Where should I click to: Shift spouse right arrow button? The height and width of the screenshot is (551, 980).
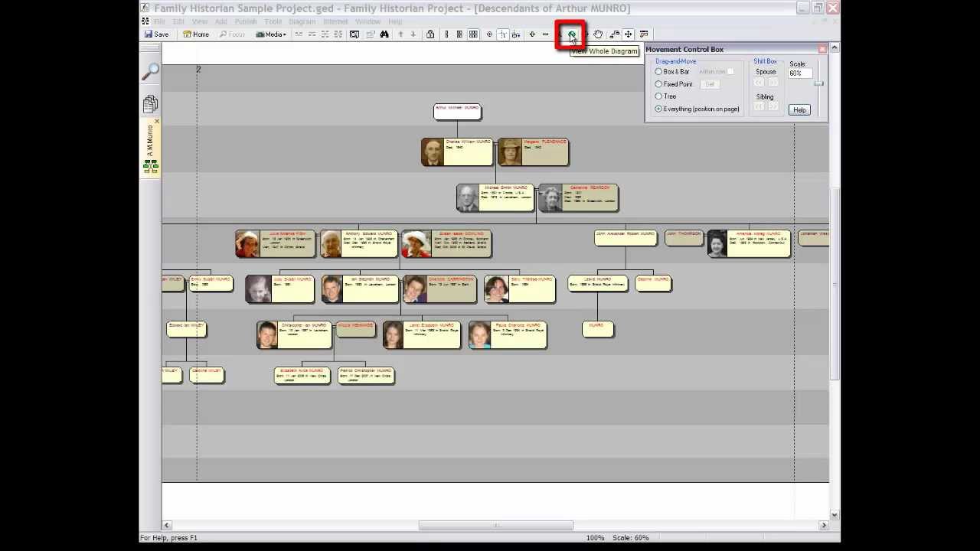772,83
